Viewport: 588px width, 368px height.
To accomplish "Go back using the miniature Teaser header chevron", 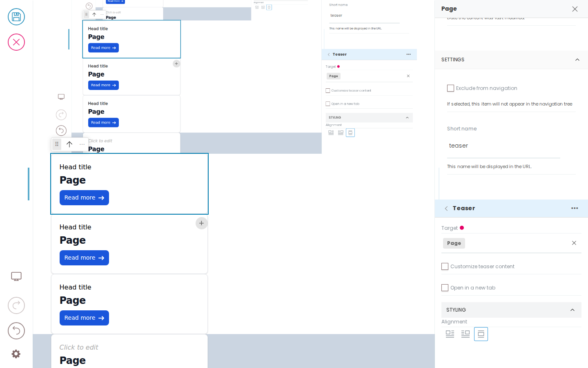I will [x=329, y=54].
